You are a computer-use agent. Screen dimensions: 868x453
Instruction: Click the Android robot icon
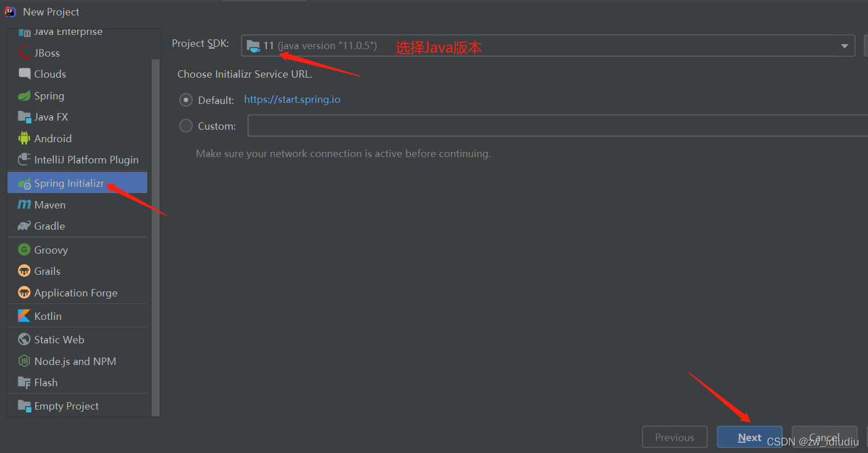[25, 138]
